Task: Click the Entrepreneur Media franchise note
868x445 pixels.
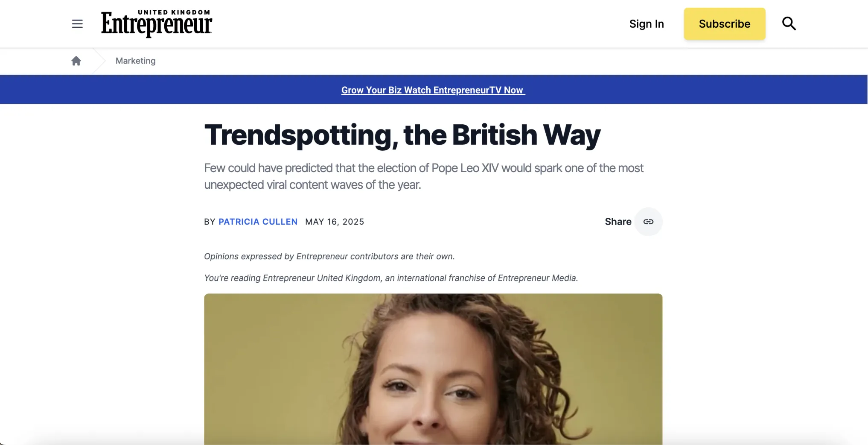Action: [x=390, y=278]
